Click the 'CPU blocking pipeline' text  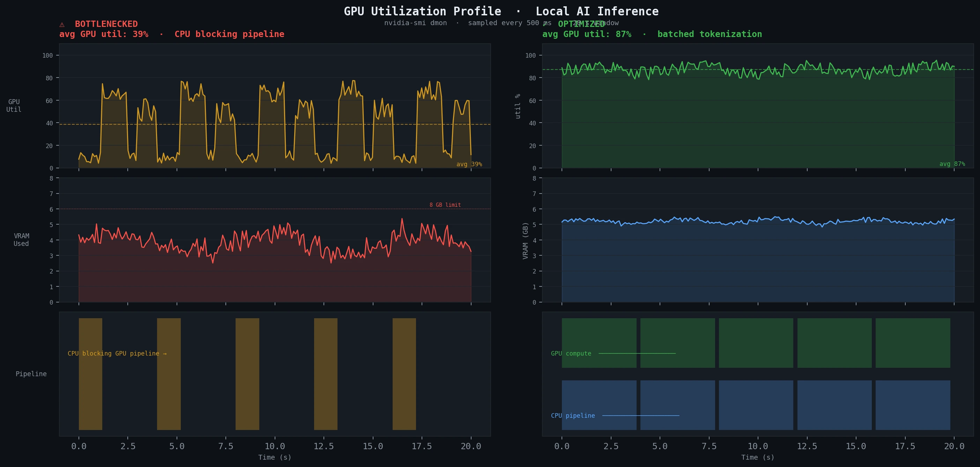point(229,34)
